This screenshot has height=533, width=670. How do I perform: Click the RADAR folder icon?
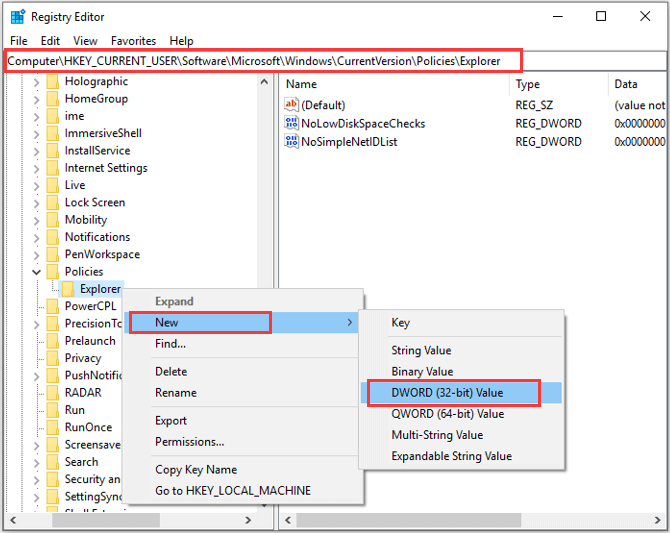(53, 393)
